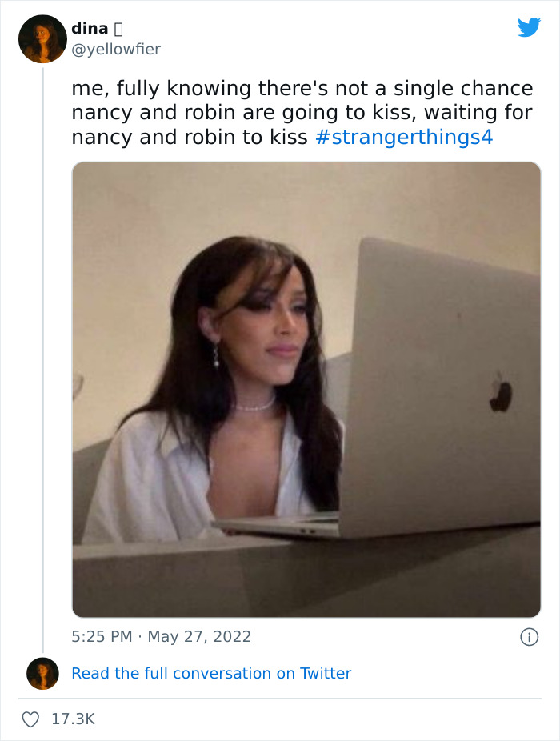
Task: Open dina's large profile avatar
Action: [42, 38]
